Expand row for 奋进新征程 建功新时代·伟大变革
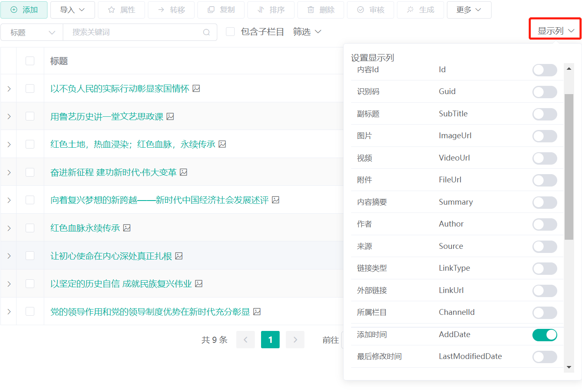The height and width of the screenshot is (392, 582). pyautogui.click(x=9, y=172)
